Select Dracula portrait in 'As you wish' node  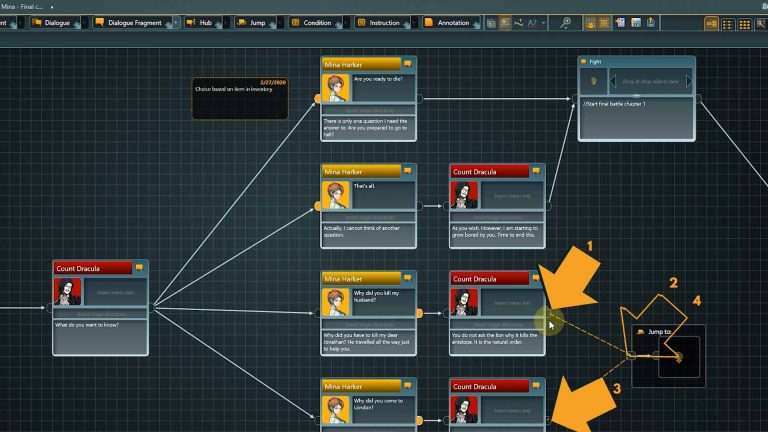(x=464, y=195)
